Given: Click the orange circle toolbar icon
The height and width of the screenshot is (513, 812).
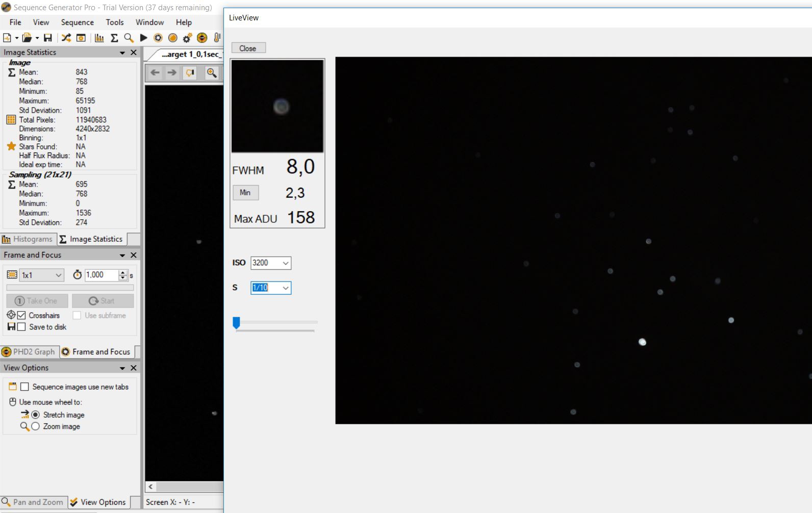Looking at the screenshot, I should pos(173,38).
